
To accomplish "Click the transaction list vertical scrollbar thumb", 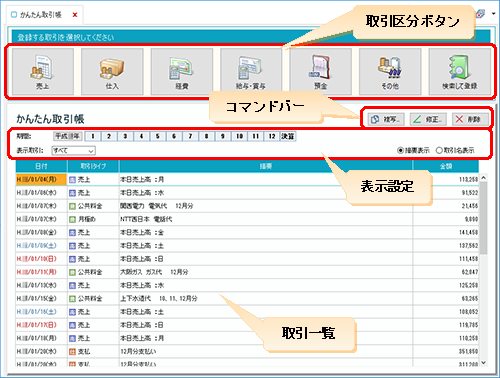I will [483, 218].
